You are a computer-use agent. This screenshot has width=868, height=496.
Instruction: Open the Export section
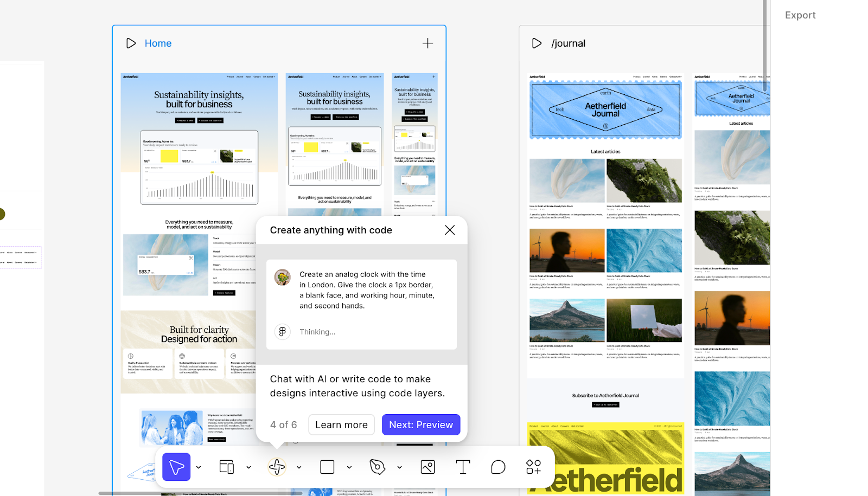(x=800, y=15)
